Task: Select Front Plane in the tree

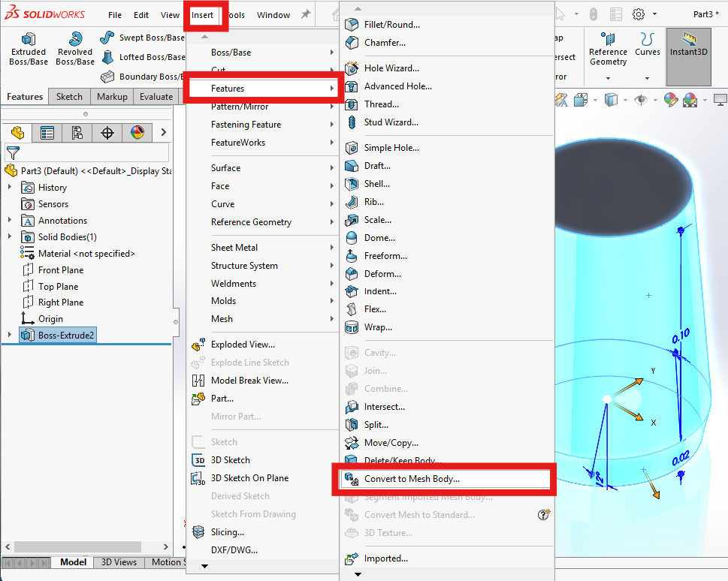Action: 61,270
